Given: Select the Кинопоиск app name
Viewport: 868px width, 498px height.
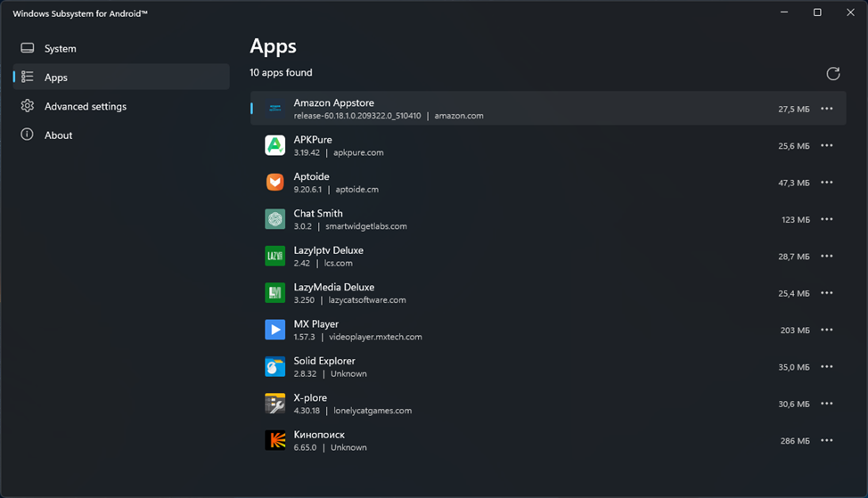Looking at the screenshot, I should pos(319,435).
